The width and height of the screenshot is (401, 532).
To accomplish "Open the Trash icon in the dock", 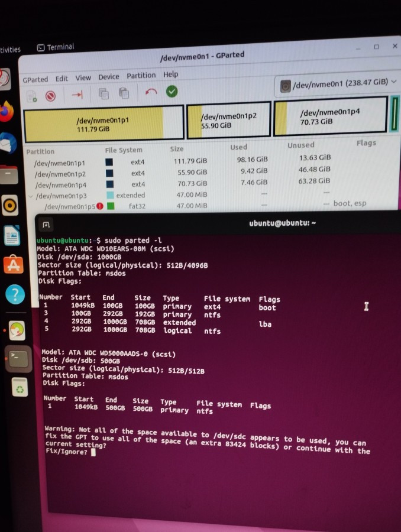I will 20,387.
